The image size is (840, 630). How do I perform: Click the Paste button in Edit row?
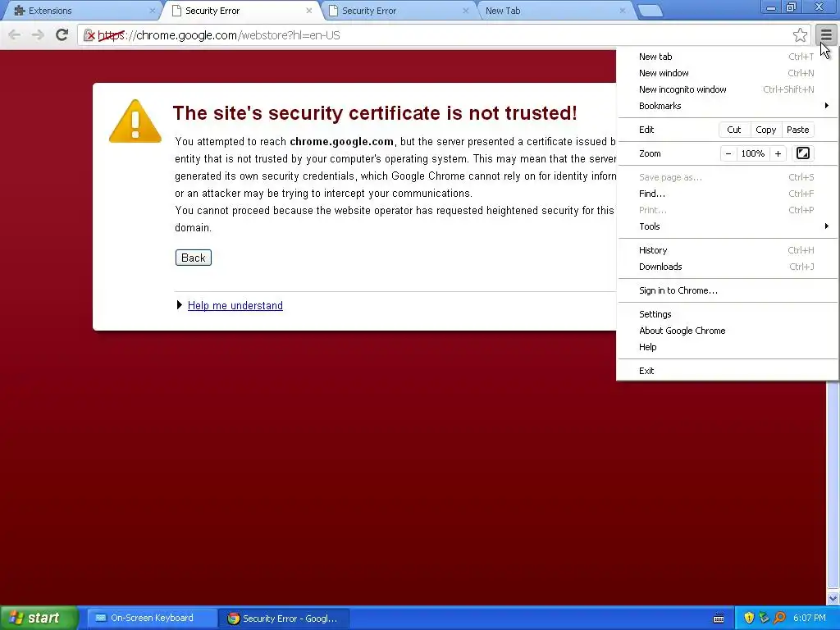[x=797, y=130]
